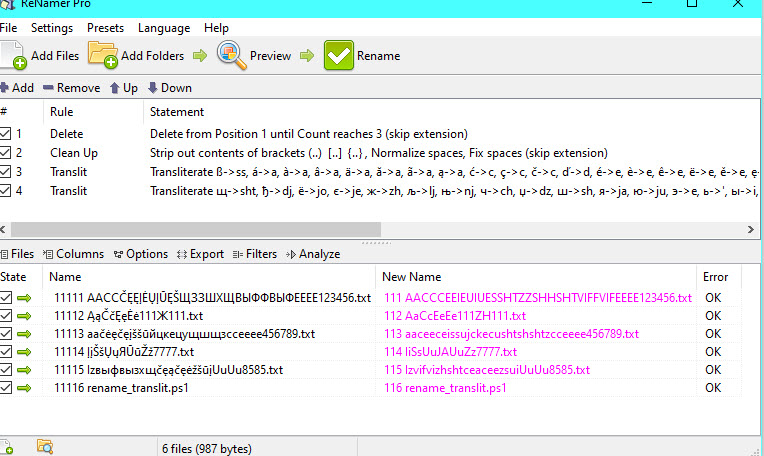Expand the Options dropdown
The image size is (764, 456).
(x=139, y=254)
